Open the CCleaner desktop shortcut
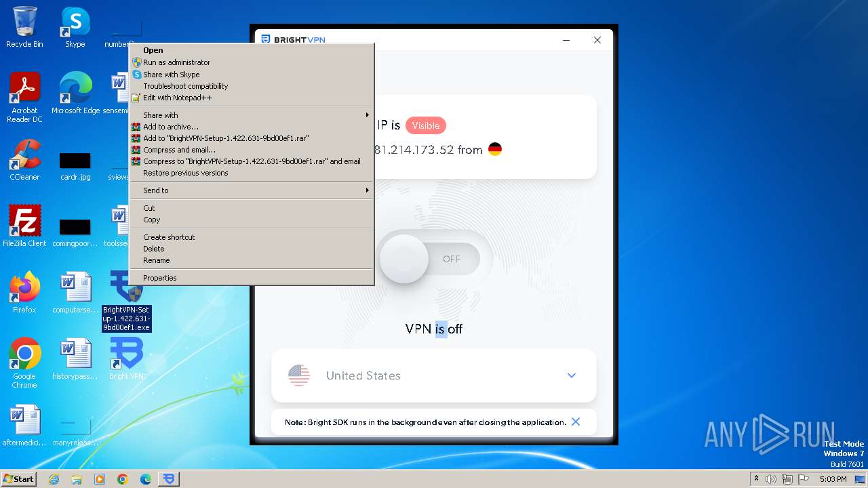The height and width of the screenshot is (488, 868). pos(24,160)
